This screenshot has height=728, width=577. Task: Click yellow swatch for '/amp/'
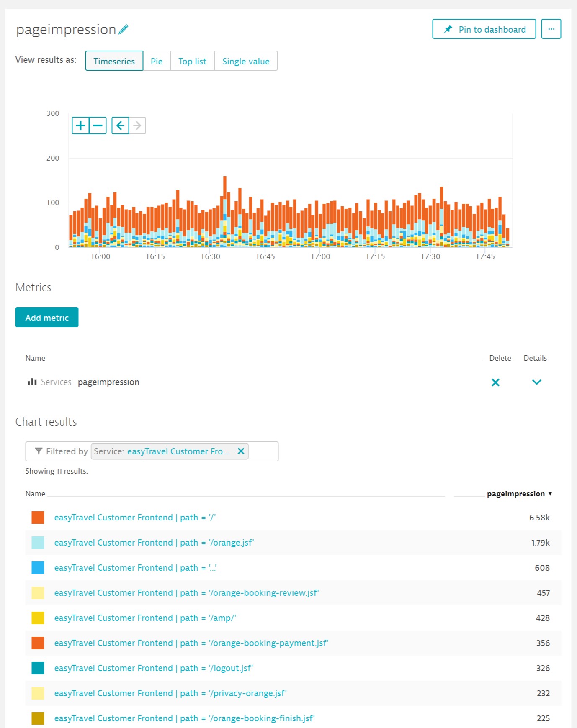[38, 618]
